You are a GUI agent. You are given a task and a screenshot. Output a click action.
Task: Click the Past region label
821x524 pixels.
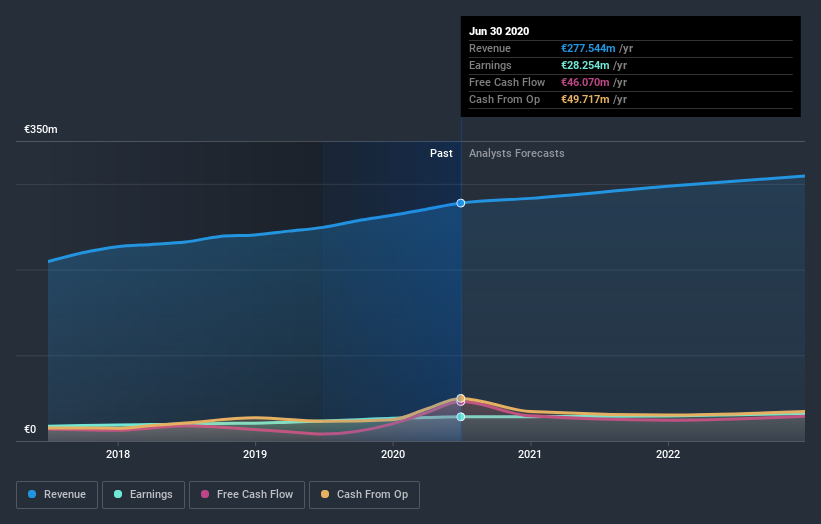pos(441,153)
